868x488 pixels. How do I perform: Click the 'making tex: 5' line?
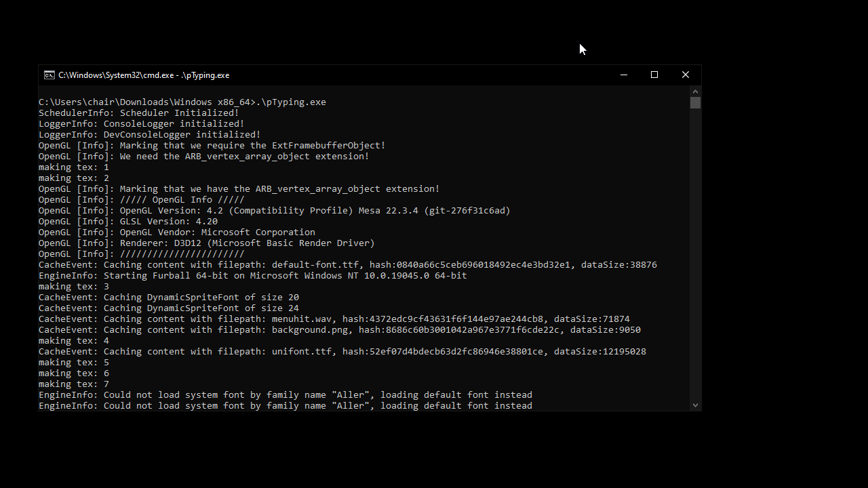coord(74,363)
